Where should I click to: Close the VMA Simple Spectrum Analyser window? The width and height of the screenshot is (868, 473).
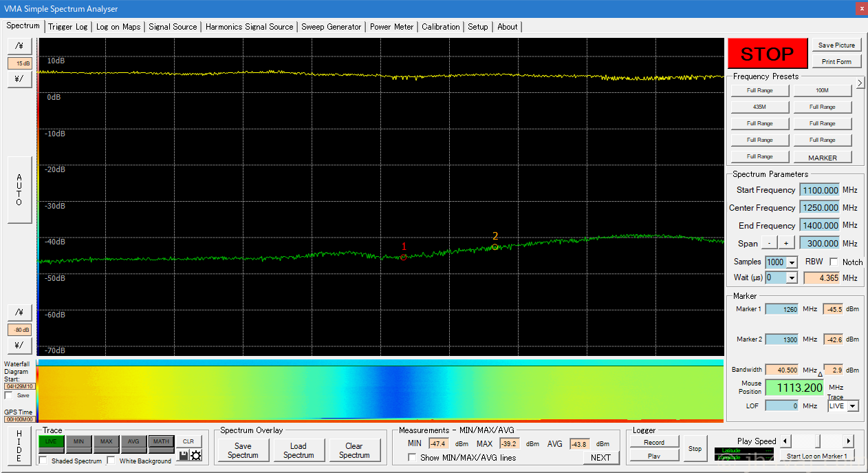862,8
